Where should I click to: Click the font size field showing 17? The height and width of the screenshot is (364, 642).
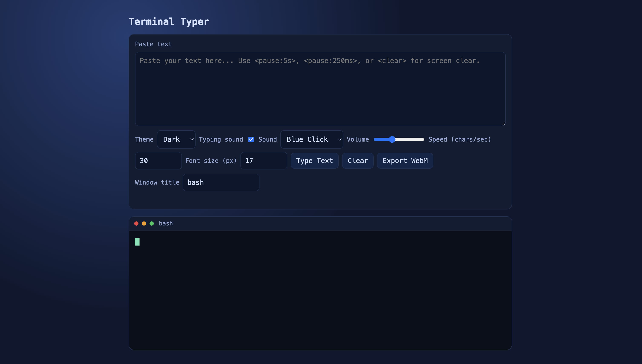click(x=264, y=161)
